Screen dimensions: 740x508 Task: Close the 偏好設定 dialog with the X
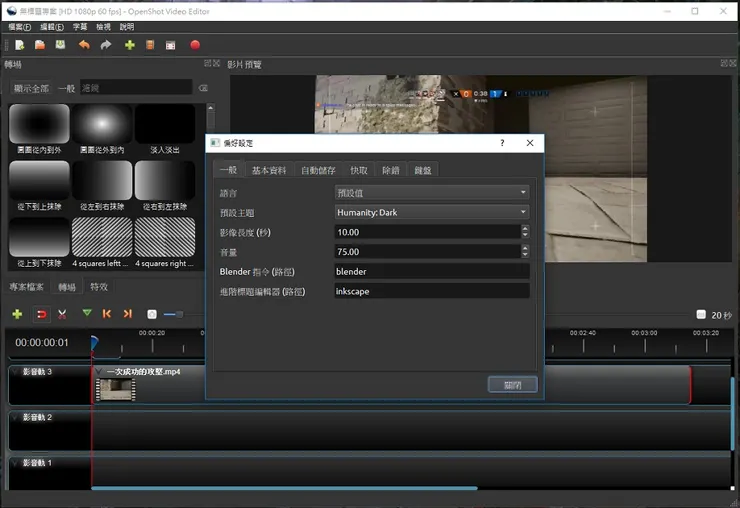tap(530, 143)
